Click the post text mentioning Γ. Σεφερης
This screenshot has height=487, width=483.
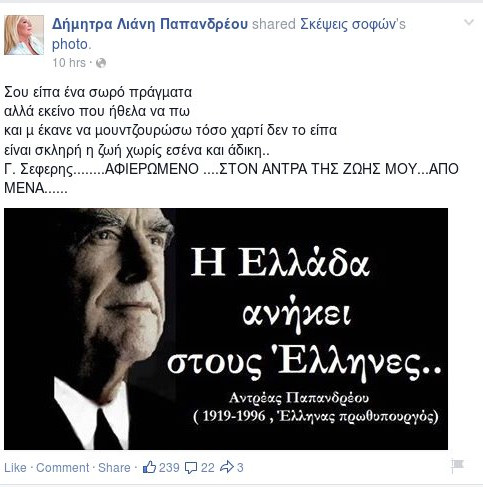click(39, 169)
